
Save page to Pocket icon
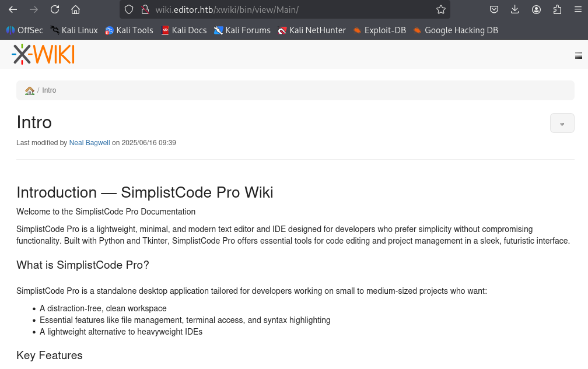click(x=494, y=9)
